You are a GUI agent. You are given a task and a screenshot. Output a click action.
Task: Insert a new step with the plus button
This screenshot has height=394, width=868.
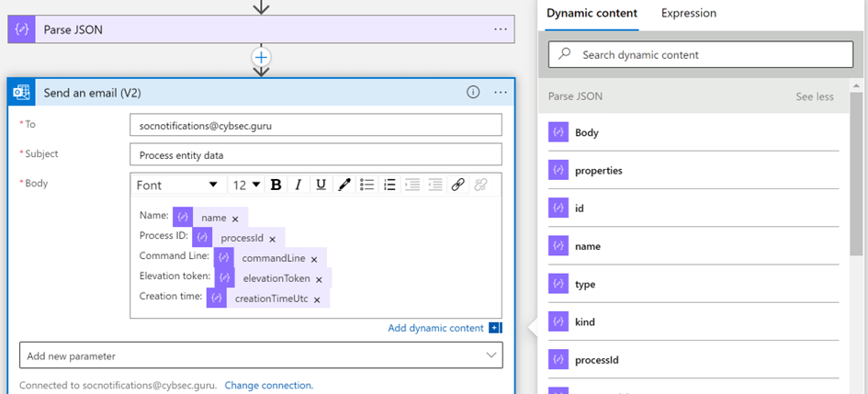coord(261,57)
